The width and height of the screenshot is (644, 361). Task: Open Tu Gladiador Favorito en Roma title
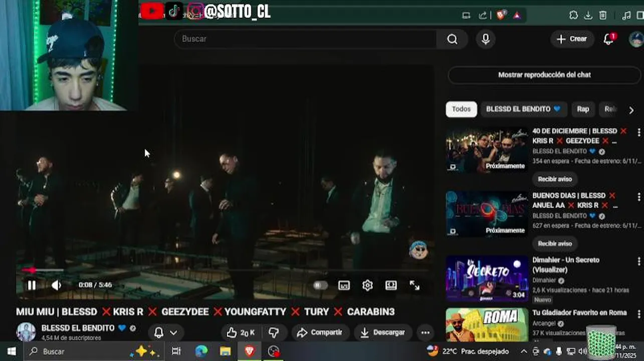tap(579, 313)
